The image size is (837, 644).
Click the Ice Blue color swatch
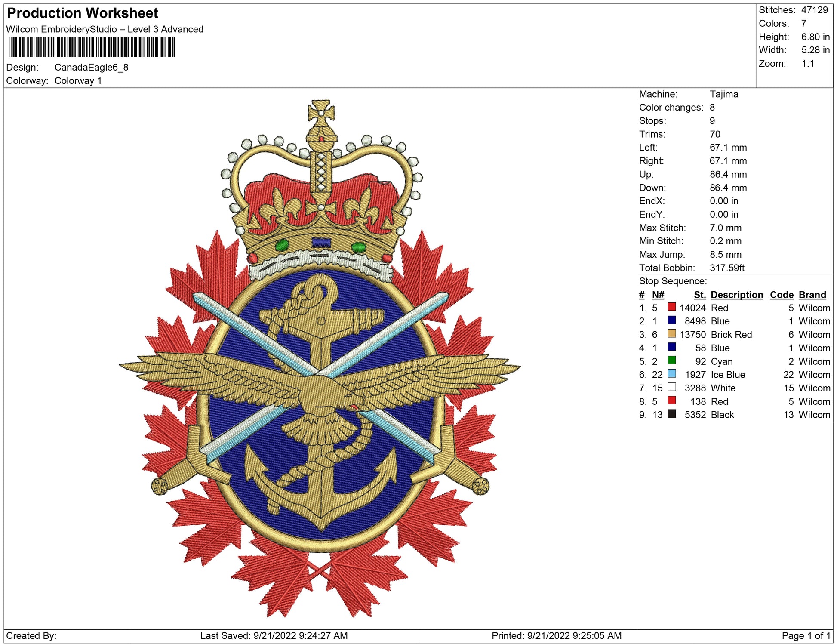point(671,373)
